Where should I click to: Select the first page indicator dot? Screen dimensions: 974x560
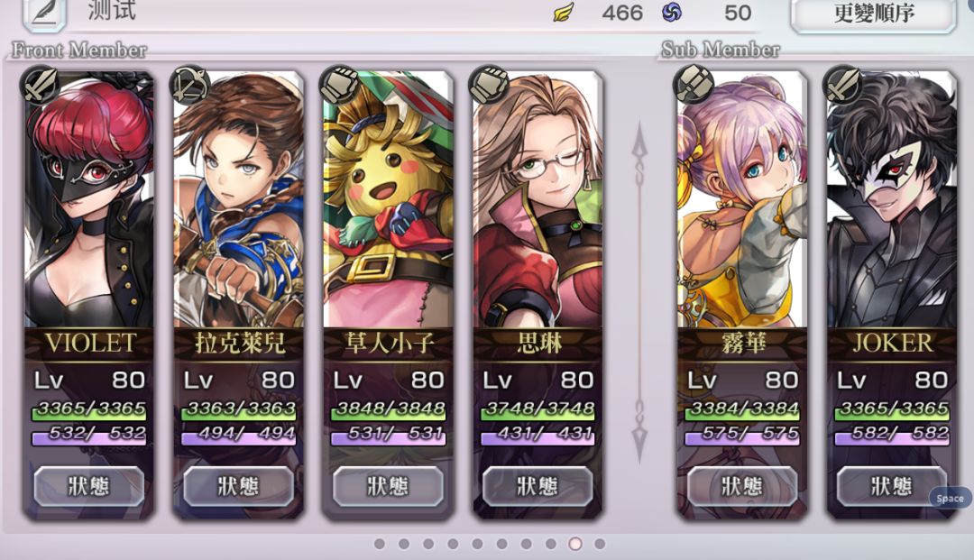[x=380, y=544]
